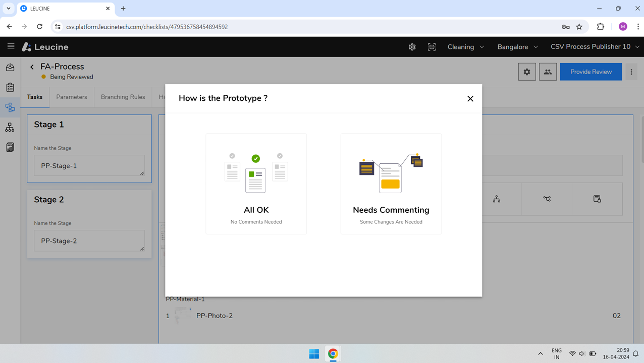644x363 pixels.
Task: Open the Branching Rules tab
Action: point(123,97)
